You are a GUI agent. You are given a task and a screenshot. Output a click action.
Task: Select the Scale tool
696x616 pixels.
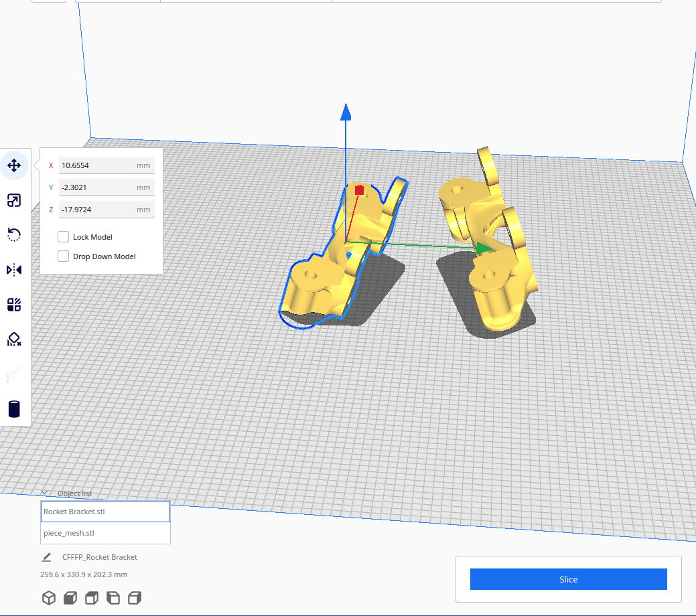click(14, 200)
